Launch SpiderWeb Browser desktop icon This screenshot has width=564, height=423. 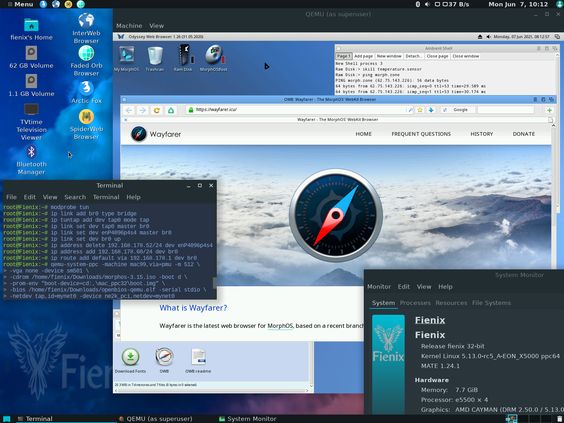tap(86, 117)
